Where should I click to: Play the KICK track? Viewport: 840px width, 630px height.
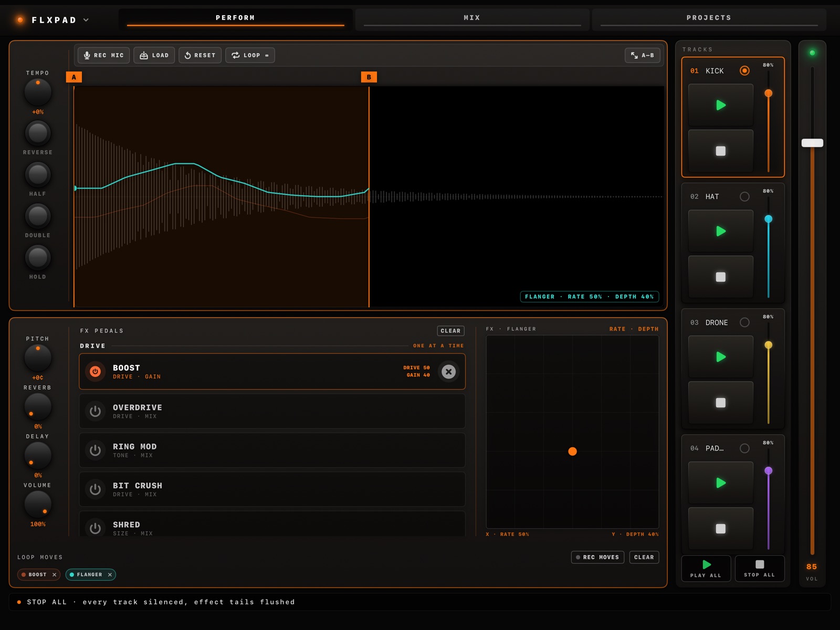point(721,105)
